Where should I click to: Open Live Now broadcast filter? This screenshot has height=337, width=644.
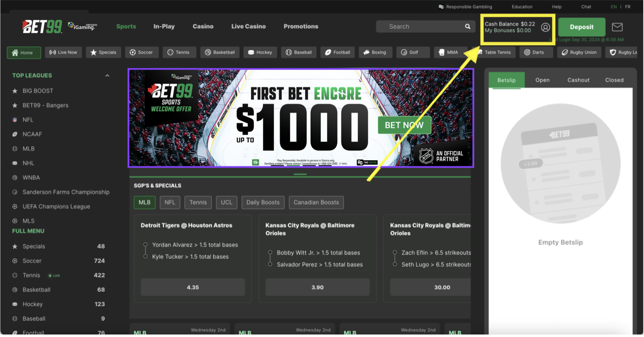point(64,52)
